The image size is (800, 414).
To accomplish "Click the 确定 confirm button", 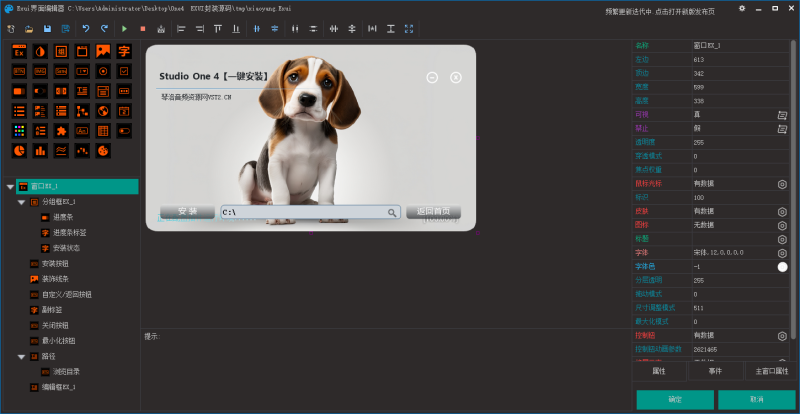I will (x=674, y=400).
